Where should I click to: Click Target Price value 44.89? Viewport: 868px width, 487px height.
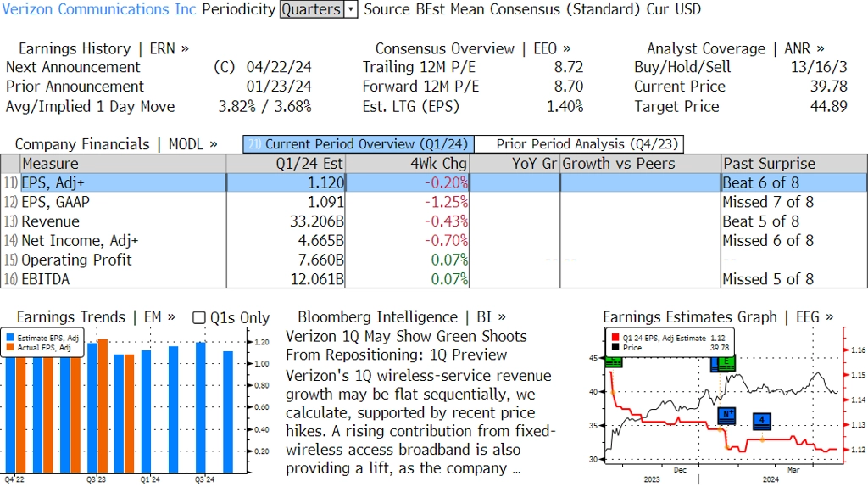[x=829, y=106]
